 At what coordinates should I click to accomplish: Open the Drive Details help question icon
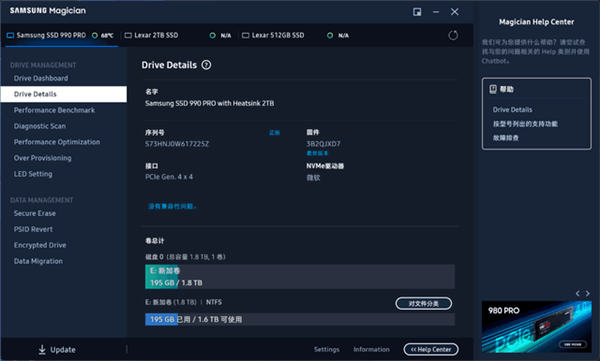(206, 65)
